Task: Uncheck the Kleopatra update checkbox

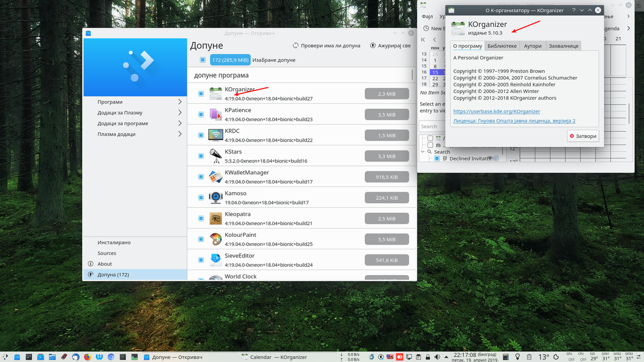Action: 201,219
